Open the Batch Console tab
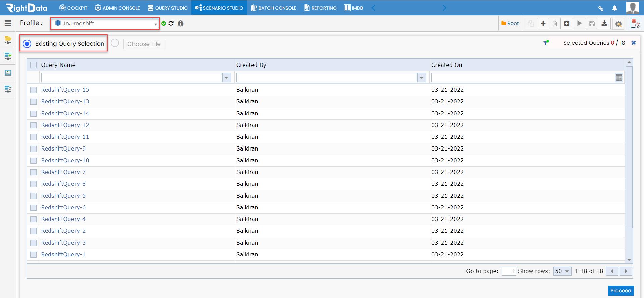644x298 pixels. [x=274, y=8]
